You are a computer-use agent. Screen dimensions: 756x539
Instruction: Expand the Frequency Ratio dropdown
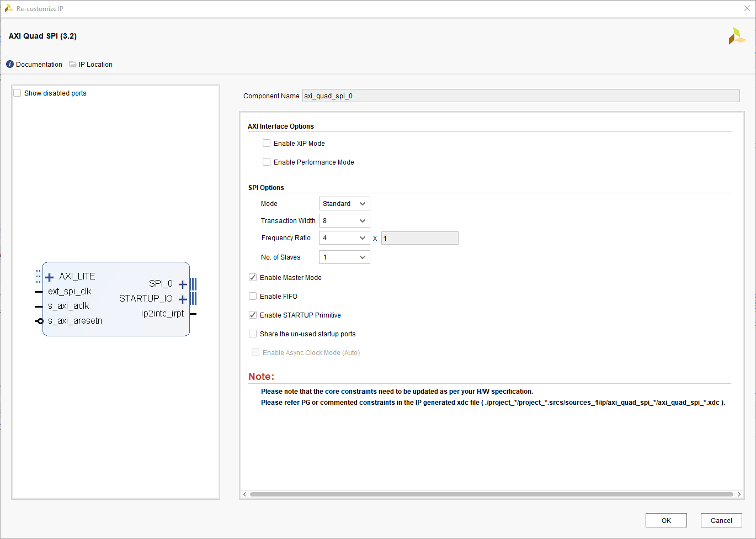tap(344, 238)
